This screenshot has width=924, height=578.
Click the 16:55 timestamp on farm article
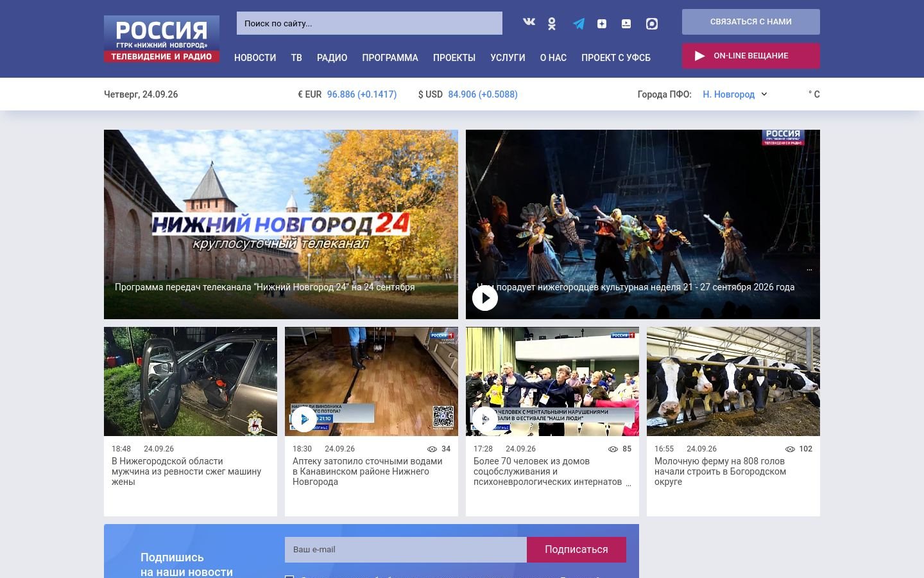tap(664, 449)
